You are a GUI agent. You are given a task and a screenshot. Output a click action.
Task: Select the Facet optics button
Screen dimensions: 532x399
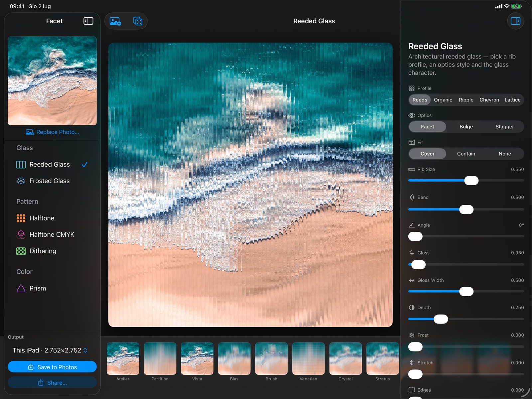[x=428, y=127]
